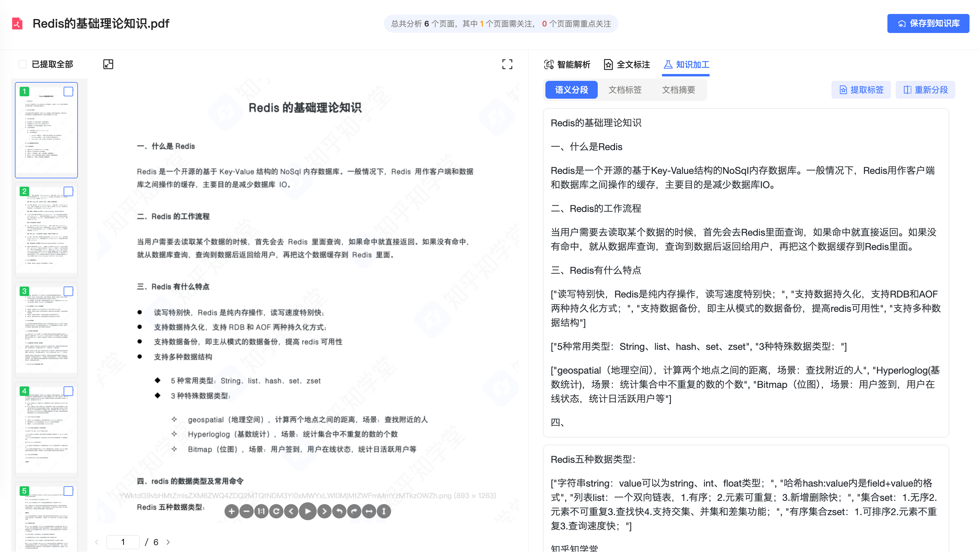Rotate image right in viewer toolbar

(x=354, y=511)
